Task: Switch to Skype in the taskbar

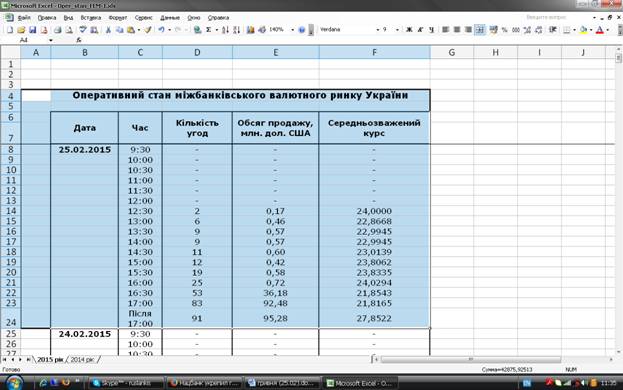Action: pyautogui.click(x=126, y=383)
